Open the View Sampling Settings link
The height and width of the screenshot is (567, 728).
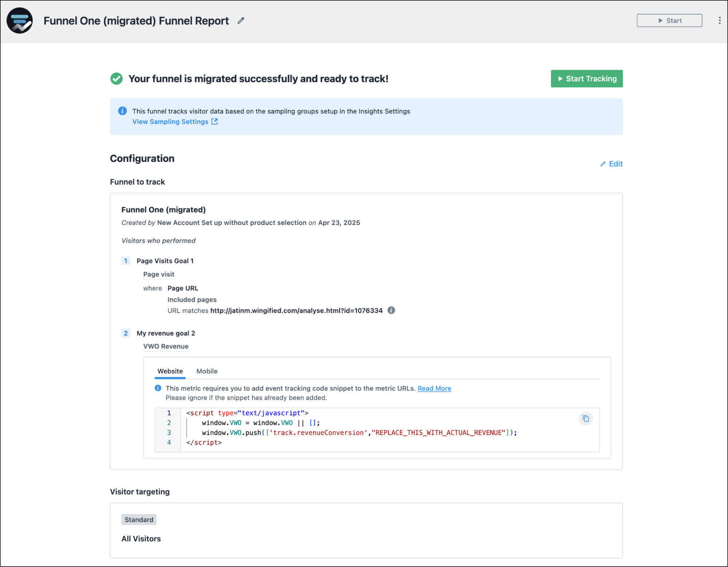pyautogui.click(x=175, y=122)
